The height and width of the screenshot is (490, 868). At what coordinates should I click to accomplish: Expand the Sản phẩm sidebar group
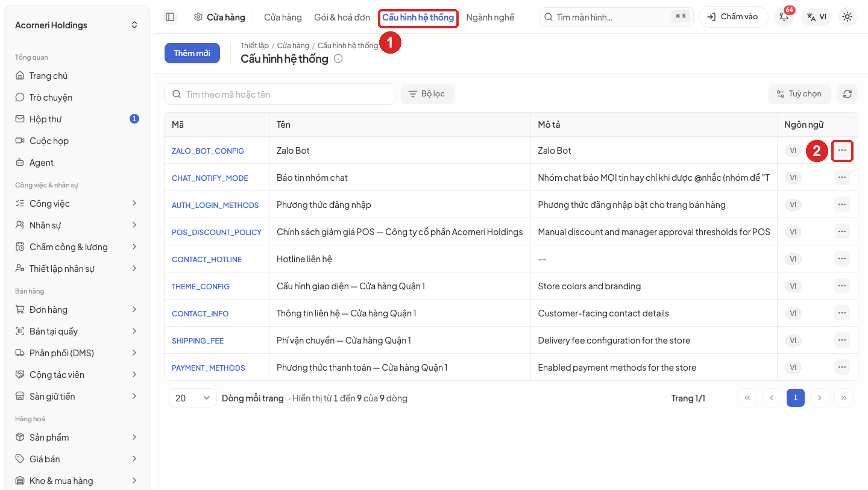click(77, 438)
